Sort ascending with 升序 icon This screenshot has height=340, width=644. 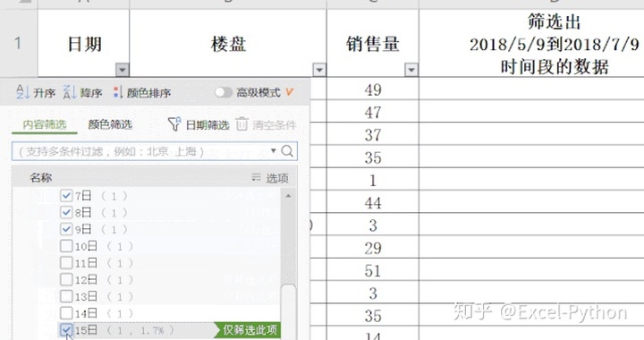(x=22, y=92)
